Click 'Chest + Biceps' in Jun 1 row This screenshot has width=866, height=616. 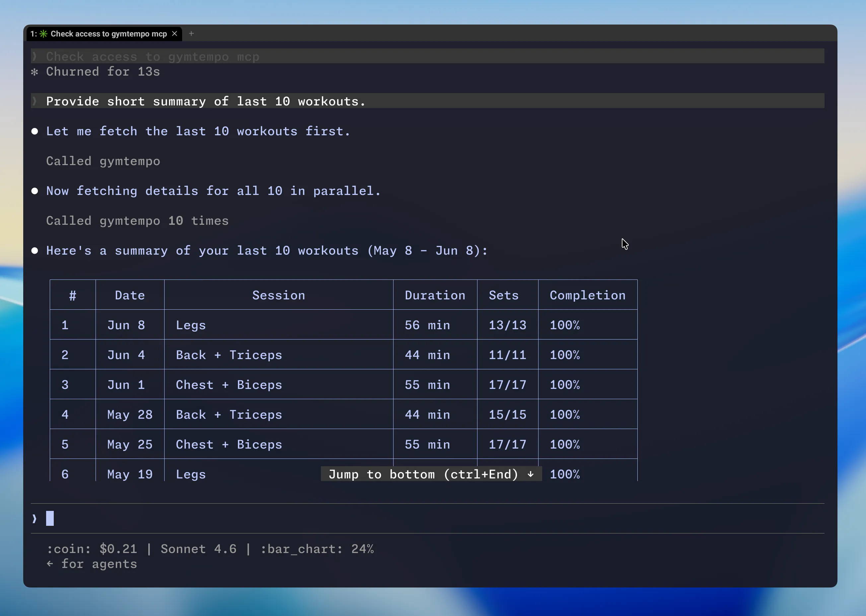(229, 385)
